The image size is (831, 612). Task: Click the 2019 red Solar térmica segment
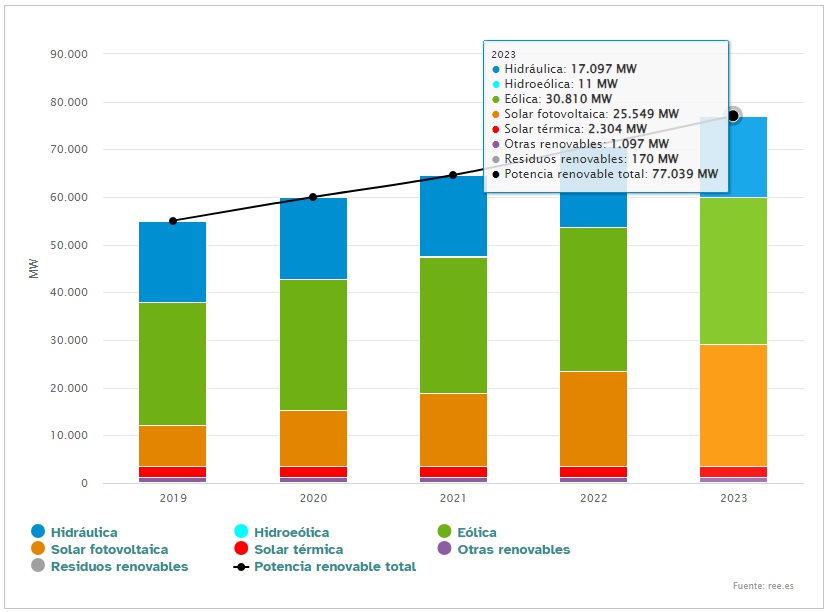coord(173,472)
